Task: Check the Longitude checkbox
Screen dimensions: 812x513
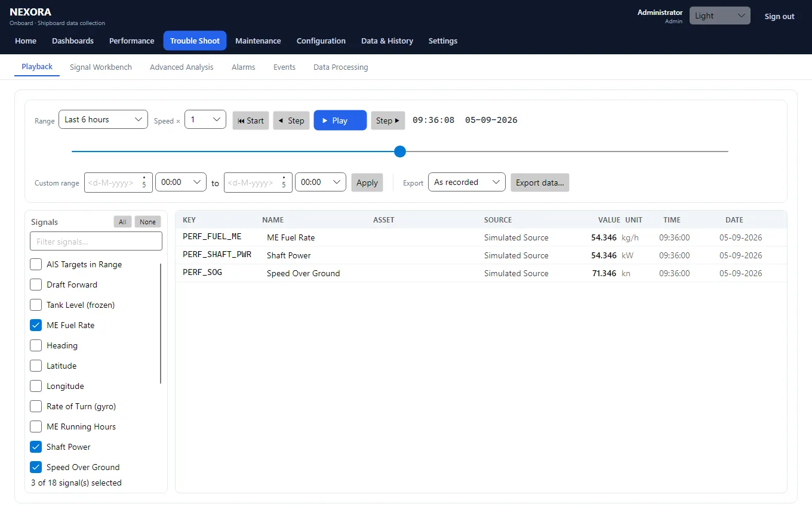Action: (36, 386)
